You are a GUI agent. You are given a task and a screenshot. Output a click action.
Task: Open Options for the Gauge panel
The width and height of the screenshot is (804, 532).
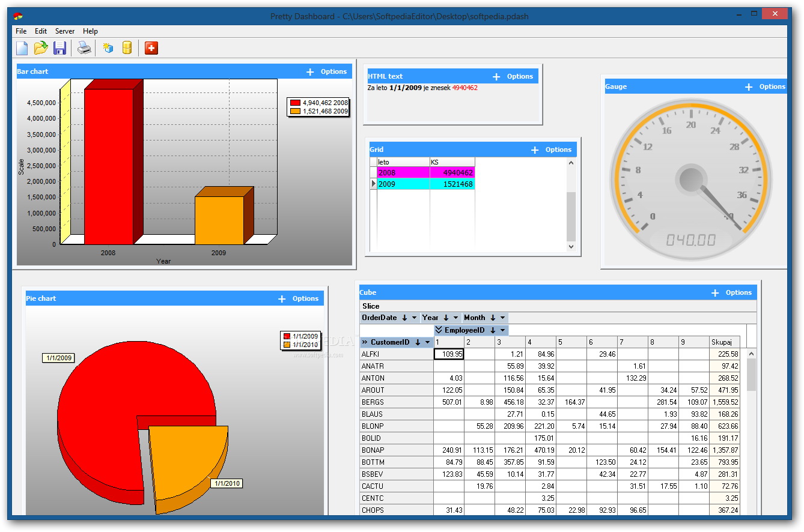point(772,86)
